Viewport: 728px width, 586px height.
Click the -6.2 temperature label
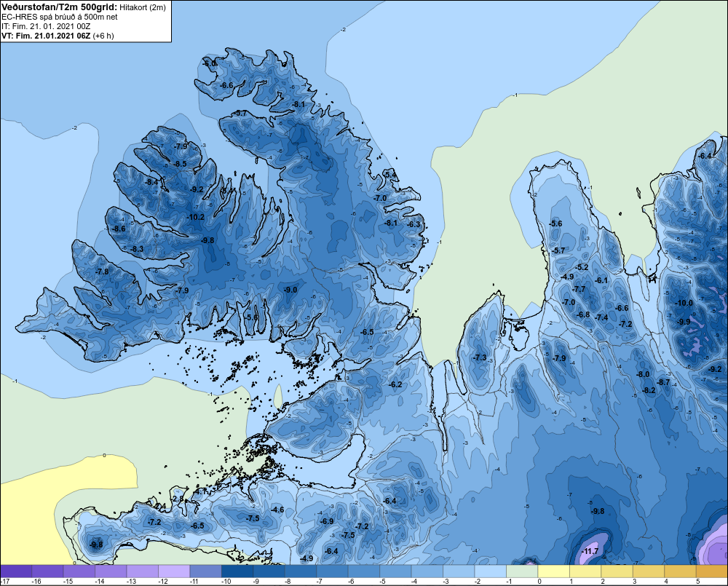coord(396,384)
